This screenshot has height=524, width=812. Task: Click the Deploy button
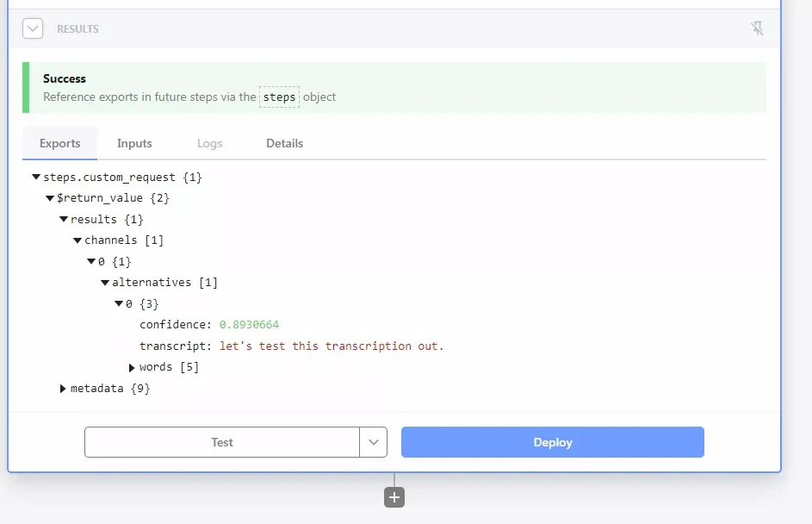(553, 442)
